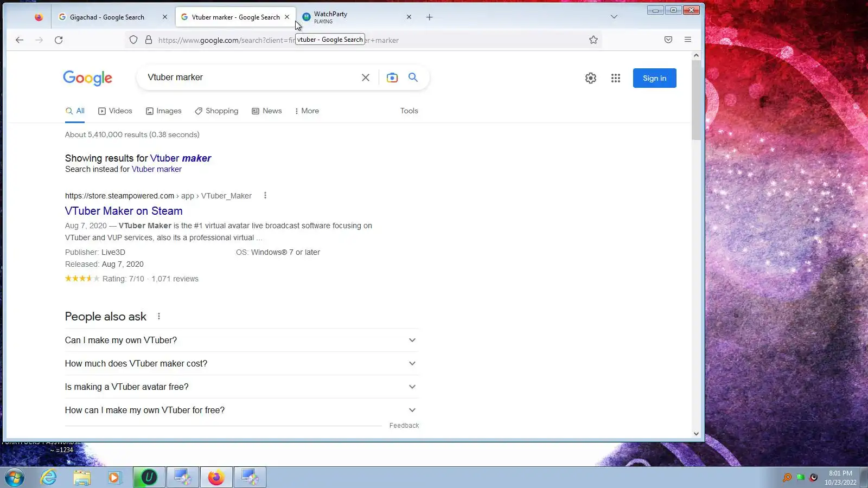This screenshot has width=868, height=488.
Task: Click into the Google search input field
Action: 250,78
